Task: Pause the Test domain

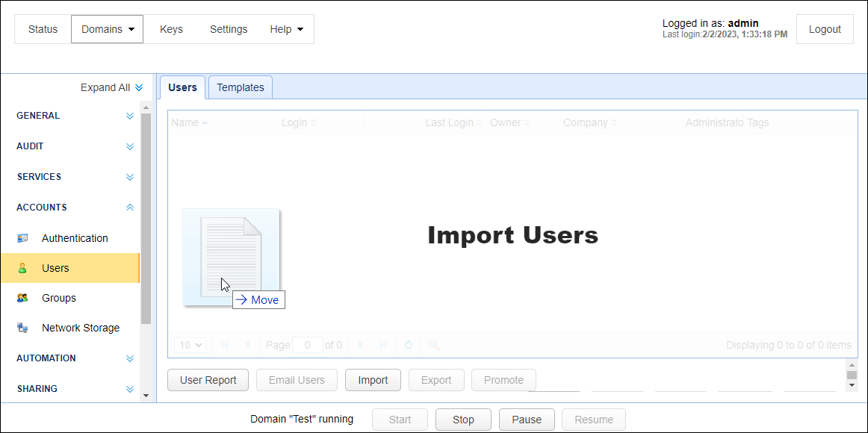Action: click(527, 419)
